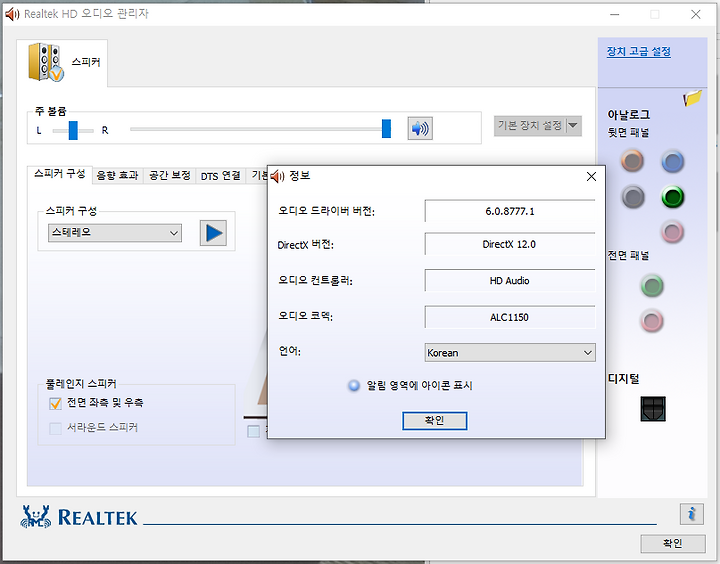Click the yellow folder connector settings icon
The width and height of the screenshot is (720, 564).
692,97
